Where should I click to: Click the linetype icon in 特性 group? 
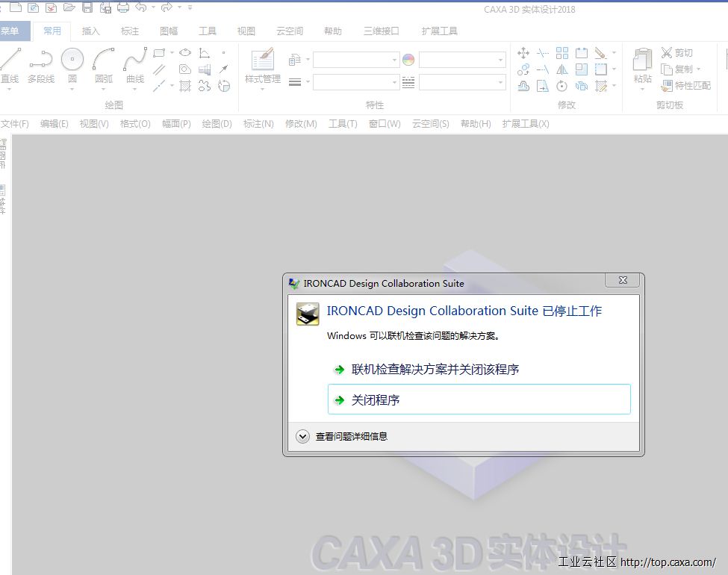[x=408, y=83]
